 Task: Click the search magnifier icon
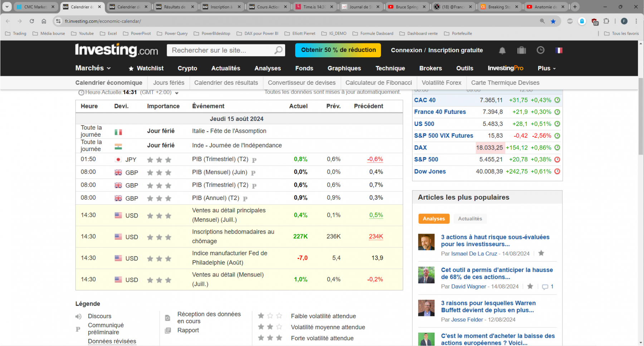click(x=278, y=50)
